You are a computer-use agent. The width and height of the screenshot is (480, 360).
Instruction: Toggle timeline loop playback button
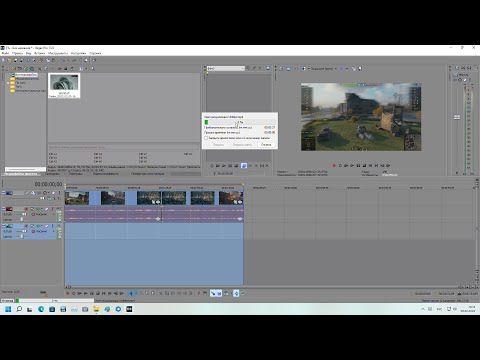point(74,293)
